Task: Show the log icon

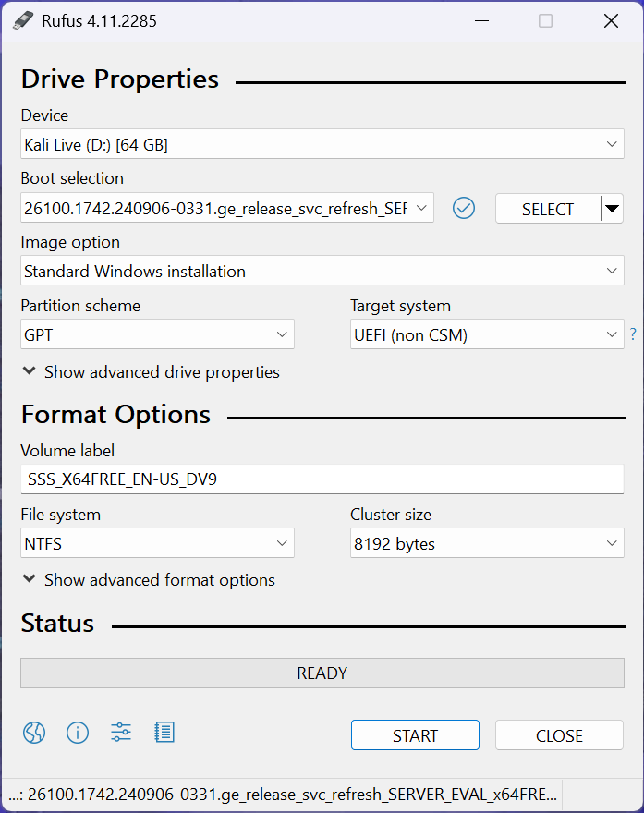Action: pyautogui.click(x=164, y=733)
